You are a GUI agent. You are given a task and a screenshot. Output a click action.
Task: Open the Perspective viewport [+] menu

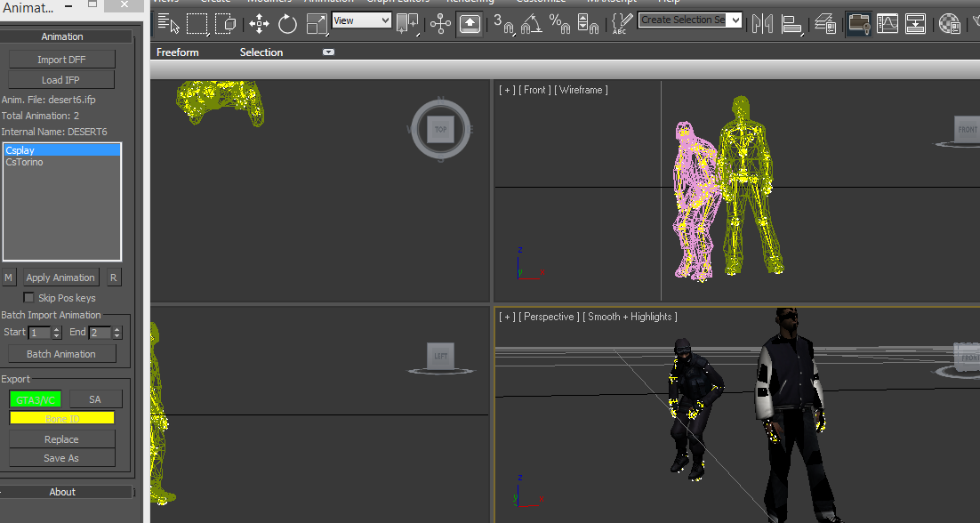tap(507, 317)
